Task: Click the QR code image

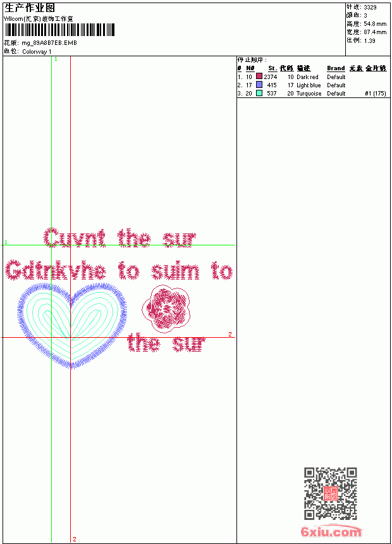Action: 331,493
